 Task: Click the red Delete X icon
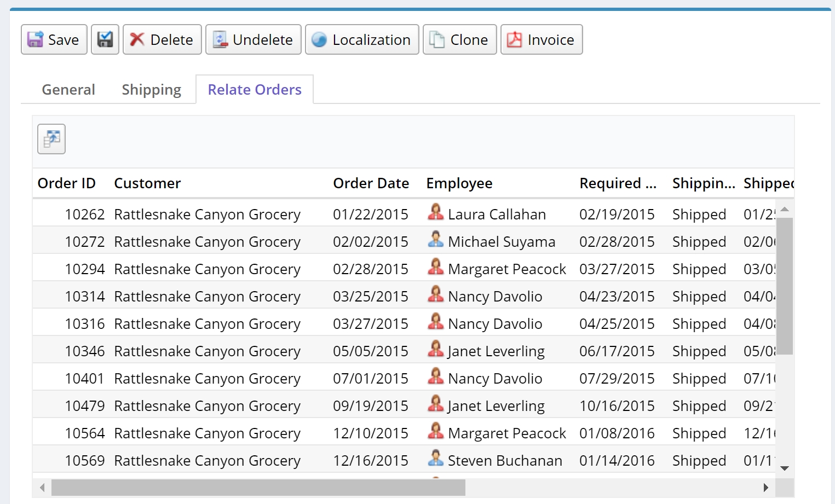137,39
